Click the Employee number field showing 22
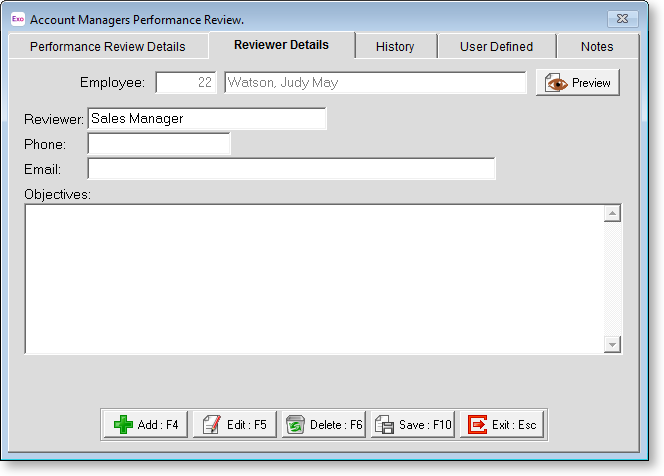Image resolution: width=664 pixels, height=476 pixels. (x=187, y=83)
